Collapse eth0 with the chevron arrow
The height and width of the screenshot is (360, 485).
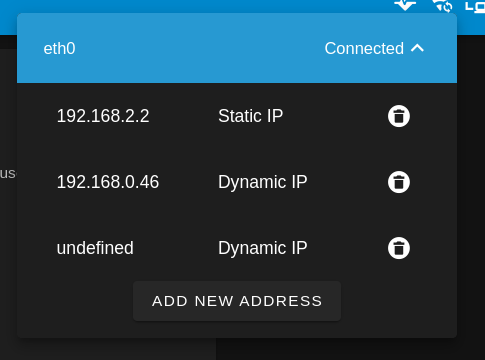(417, 49)
